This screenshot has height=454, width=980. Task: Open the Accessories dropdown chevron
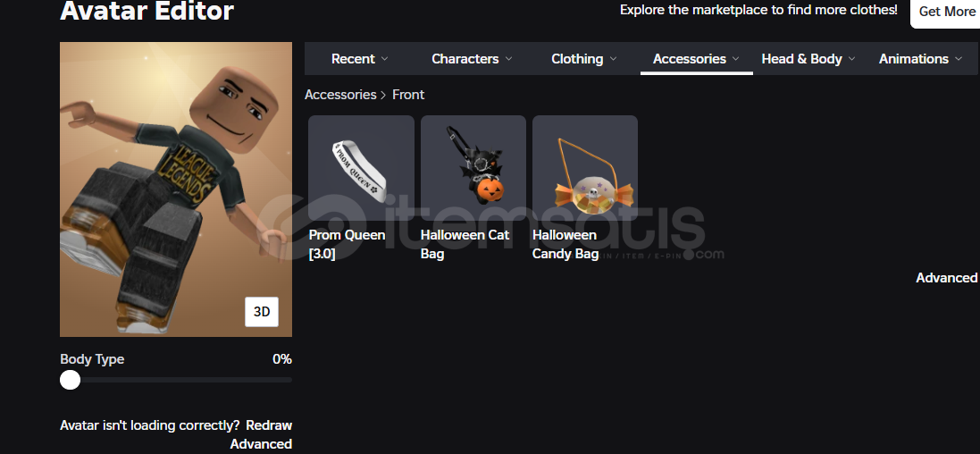(x=735, y=59)
